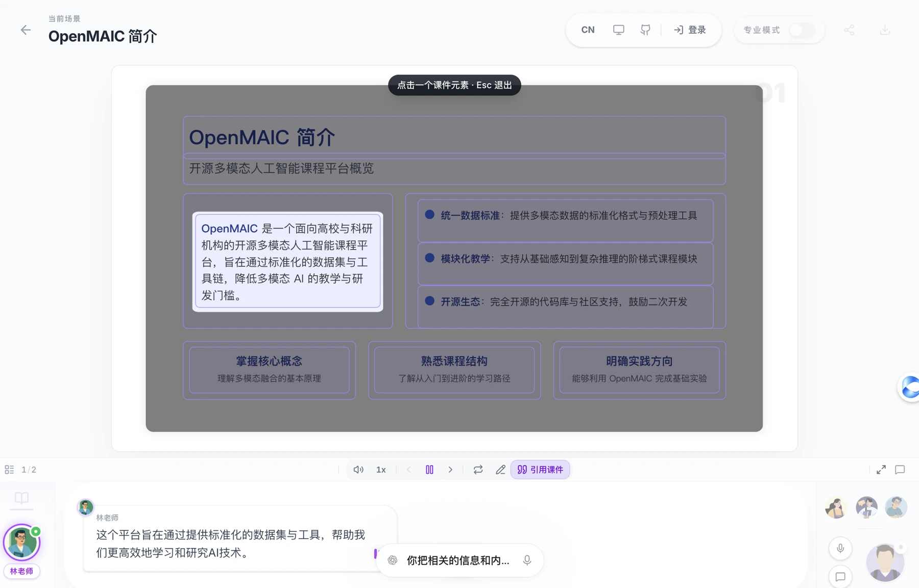The width and height of the screenshot is (919, 588).
Task: Open the user profile avatar
Action: click(x=885, y=562)
